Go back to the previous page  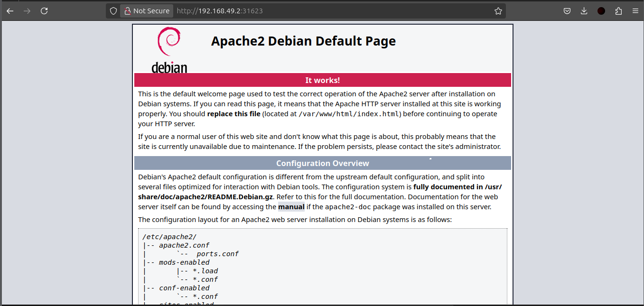click(10, 11)
